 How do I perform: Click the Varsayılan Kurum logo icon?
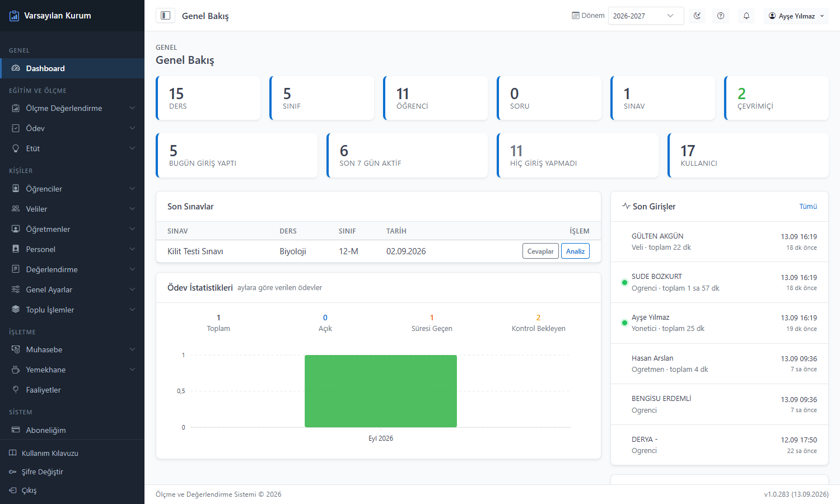tap(15, 16)
